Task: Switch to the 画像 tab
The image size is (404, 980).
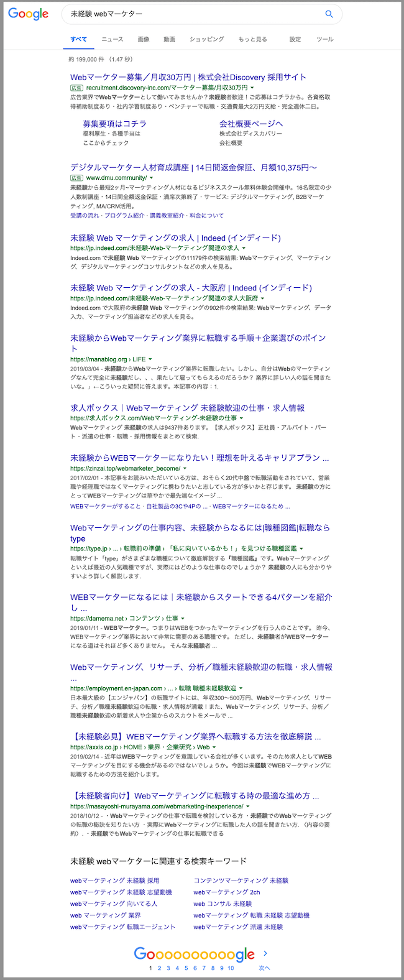Action: 144,39
